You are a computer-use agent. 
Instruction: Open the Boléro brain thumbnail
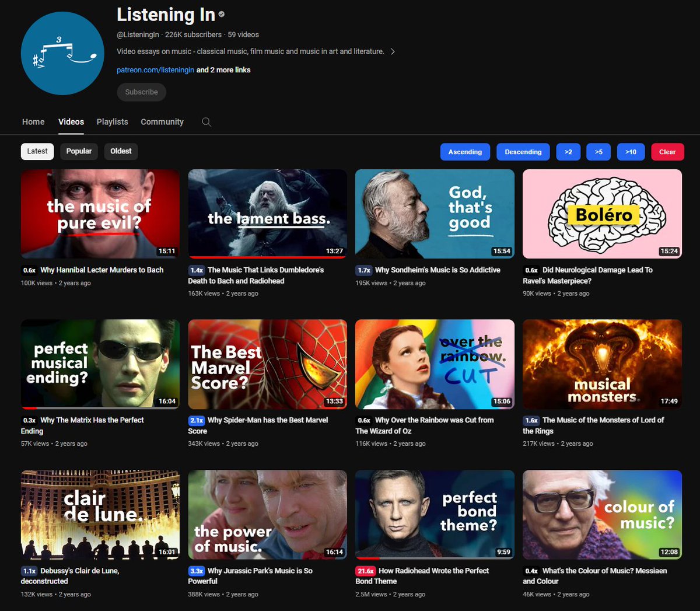coord(602,214)
